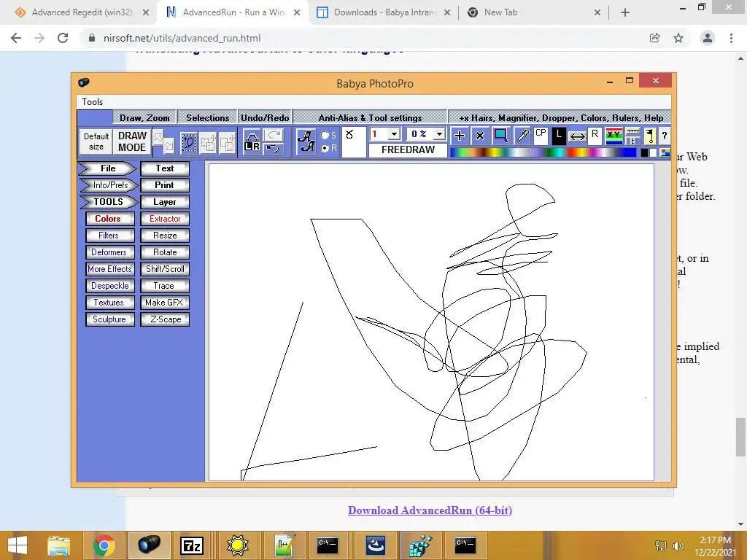Open the Colors panel button
747x560 pixels.
(x=109, y=219)
